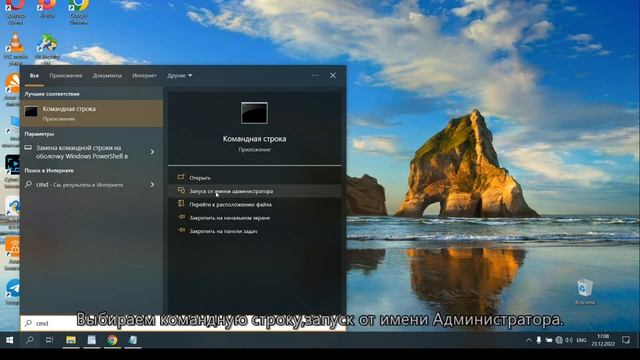Screen dimensions: 640x360
Task: Select the Recycle Bin desktop icon
Action: 585,292
